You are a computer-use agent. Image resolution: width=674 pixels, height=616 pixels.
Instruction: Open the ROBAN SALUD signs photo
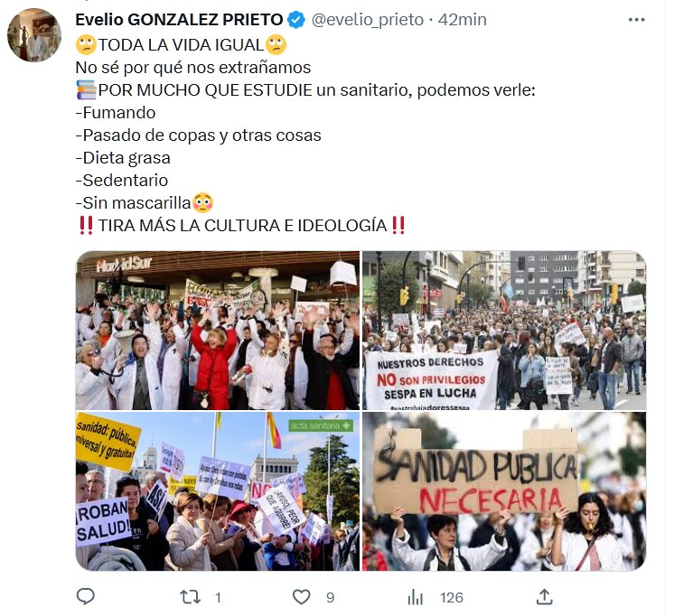point(218,491)
